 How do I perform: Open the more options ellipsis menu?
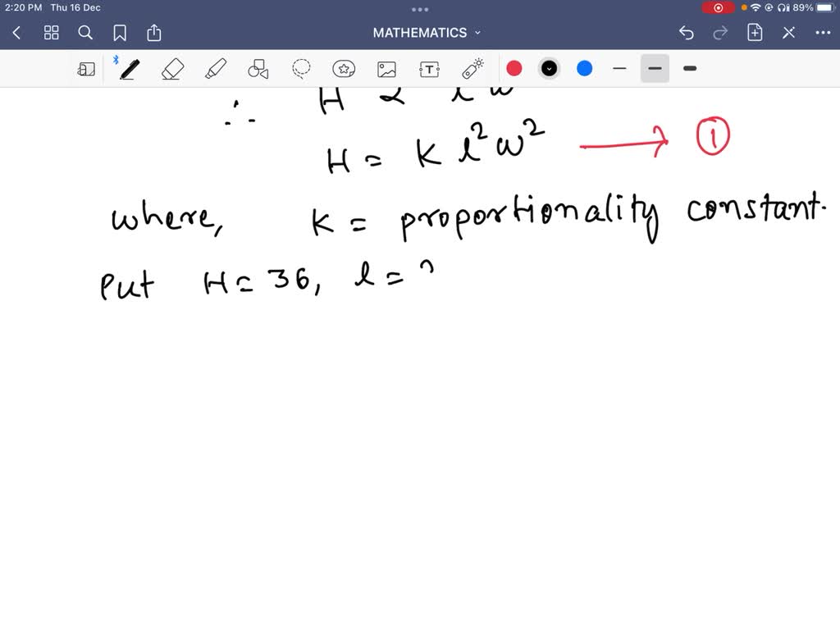824,33
